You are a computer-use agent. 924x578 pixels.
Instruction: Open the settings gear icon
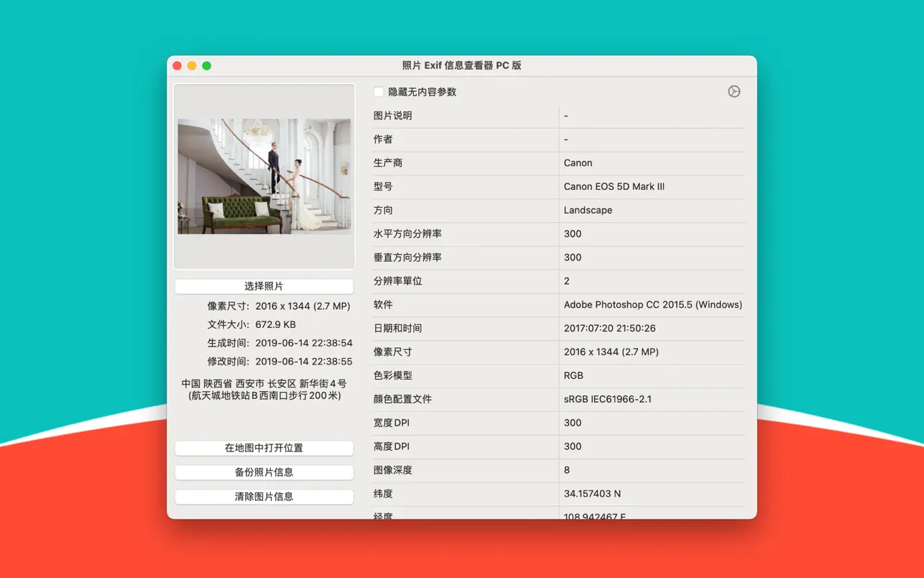(734, 91)
